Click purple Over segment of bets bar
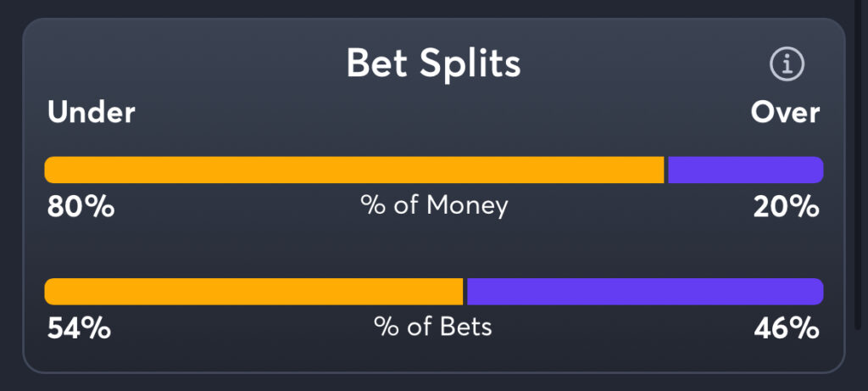This screenshot has width=868, height=391. [x=644, y=292]
